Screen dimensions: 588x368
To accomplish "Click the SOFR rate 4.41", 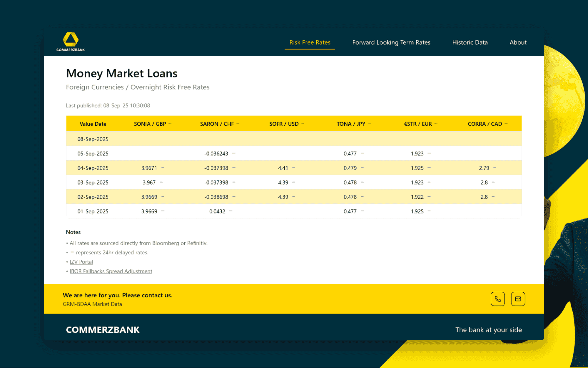I will pyautogui.click(x=283, y=168).
